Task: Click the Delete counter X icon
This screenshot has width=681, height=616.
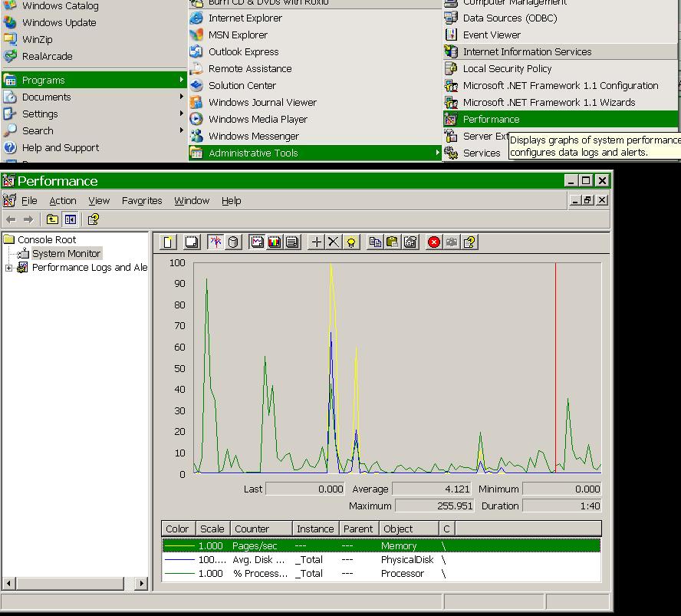Action: [x=334, y=242]
